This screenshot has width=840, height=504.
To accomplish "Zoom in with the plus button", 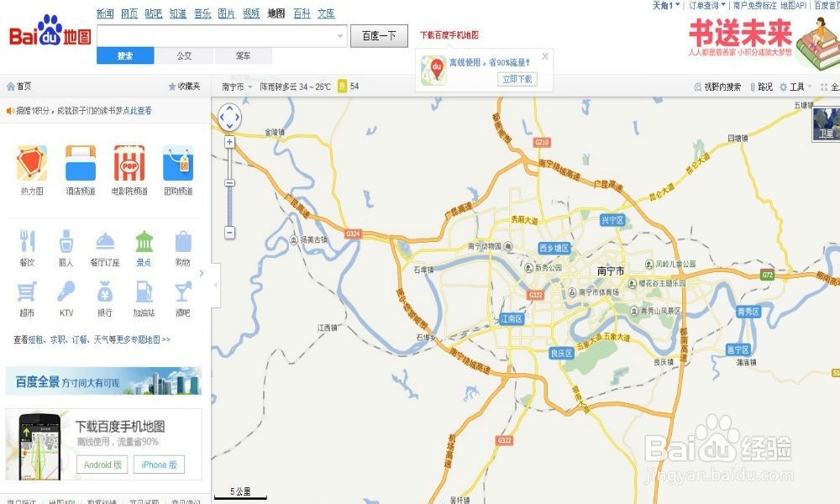I will (x=230, y=142).
